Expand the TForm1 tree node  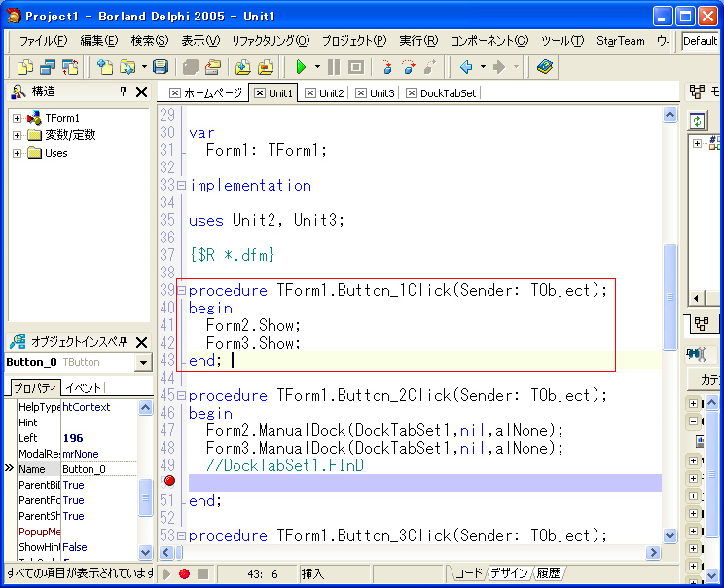[x=18, y=118]
